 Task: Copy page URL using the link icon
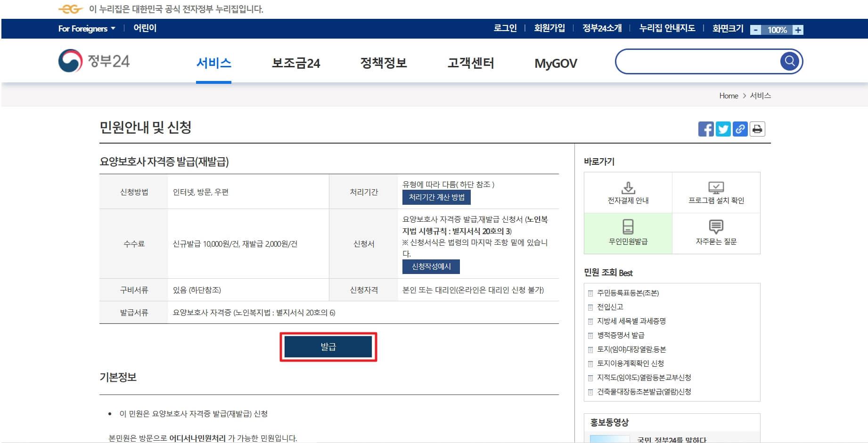pyautogui.click(x=740, y=129)
